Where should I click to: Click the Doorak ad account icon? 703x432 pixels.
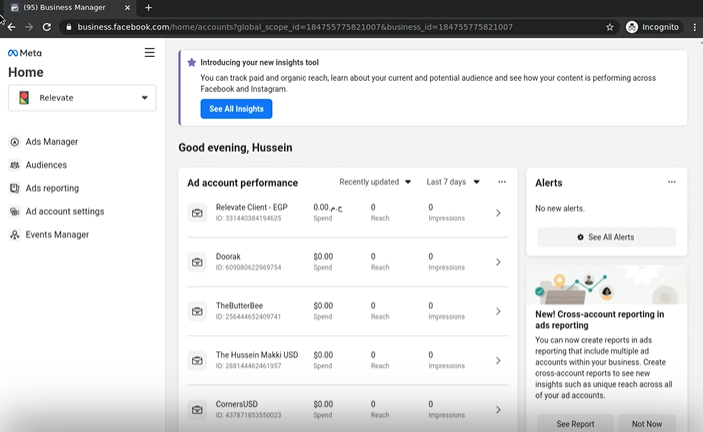coord(197,262)
